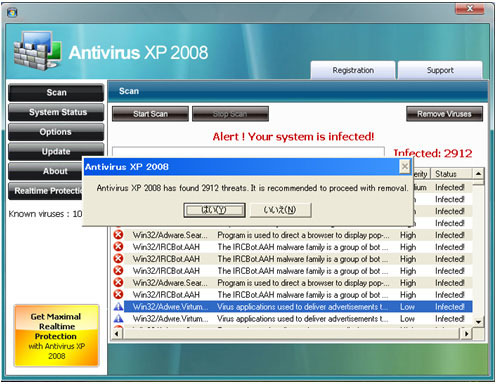Click the Low severity cell in the highlighted row
The width and height of the screenshot is (499, 384).
tap(407, 307)
